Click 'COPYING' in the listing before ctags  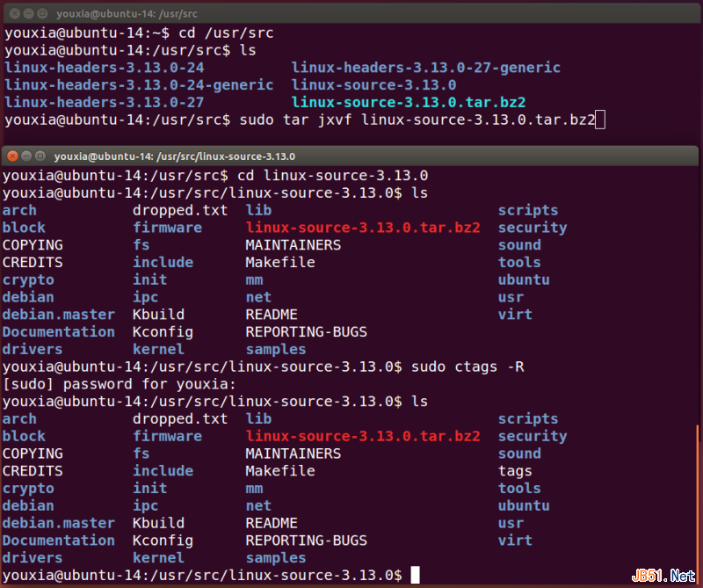coord(33,245)
